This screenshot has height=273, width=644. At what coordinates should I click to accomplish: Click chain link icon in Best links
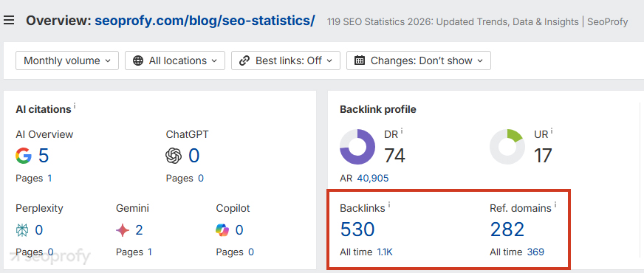coord(244,61)
